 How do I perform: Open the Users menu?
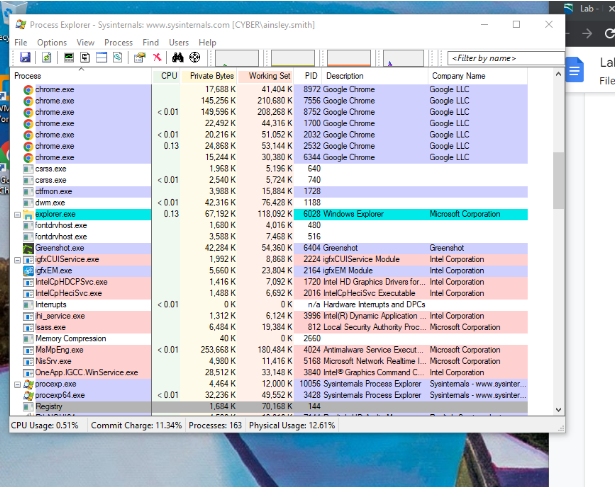click(x=178, y=42)
